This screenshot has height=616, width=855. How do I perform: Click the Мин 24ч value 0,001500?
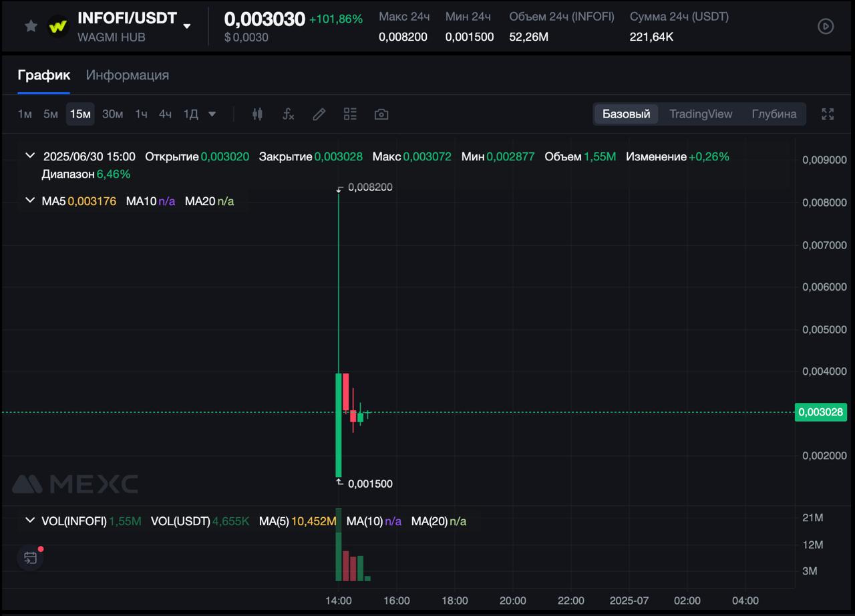coord(470,37)
